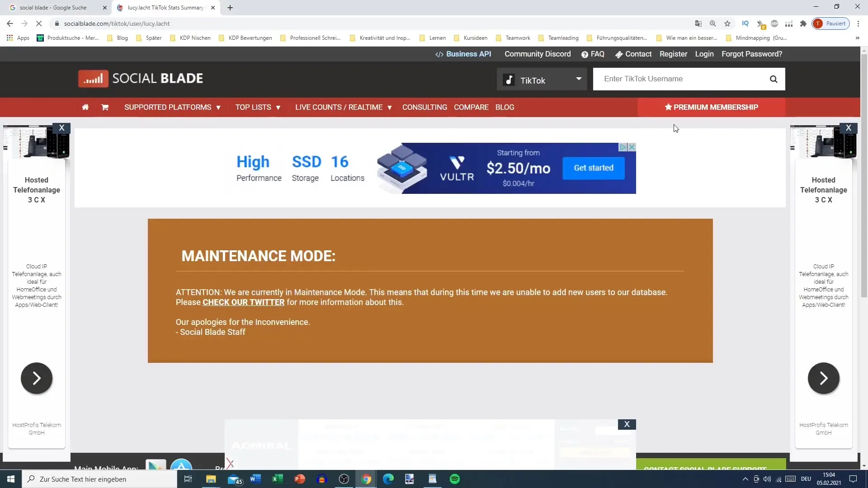Show more bookmarks with the chevron
The height and width of the screenshot is (488, 868).
coord(858,38)
